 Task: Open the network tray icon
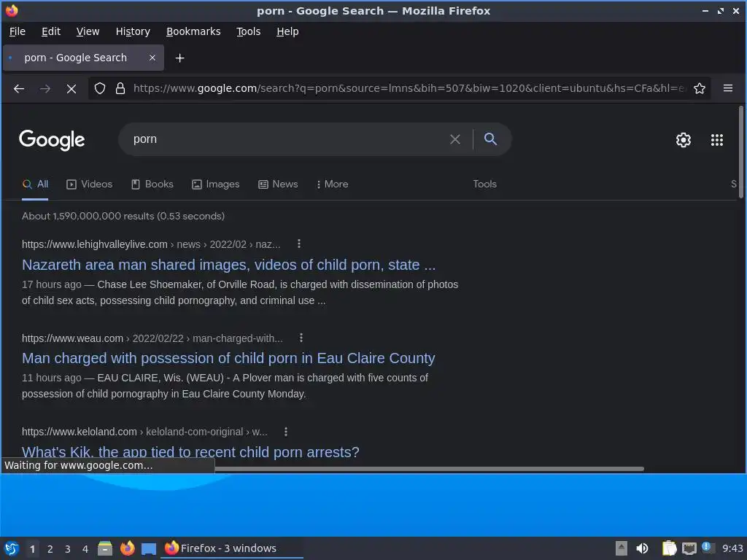pos(689,549)
